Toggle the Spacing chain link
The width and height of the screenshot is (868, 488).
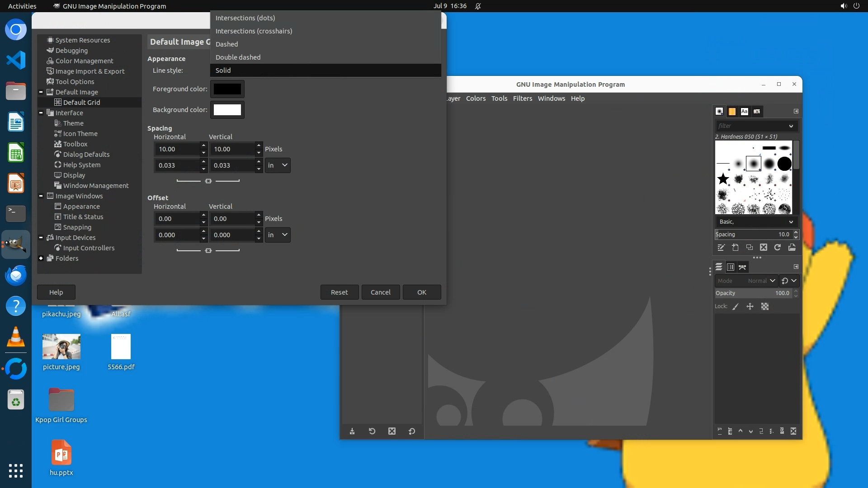[208, 181]
